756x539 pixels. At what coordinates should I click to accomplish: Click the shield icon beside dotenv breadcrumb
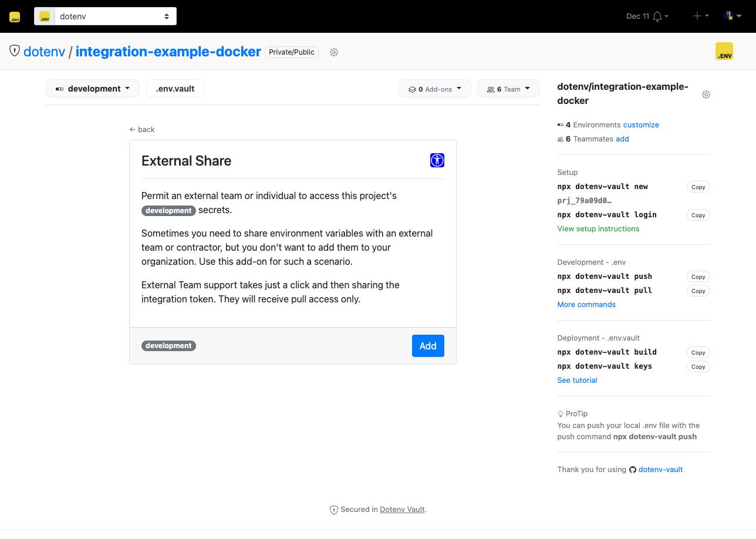(15, 51)
